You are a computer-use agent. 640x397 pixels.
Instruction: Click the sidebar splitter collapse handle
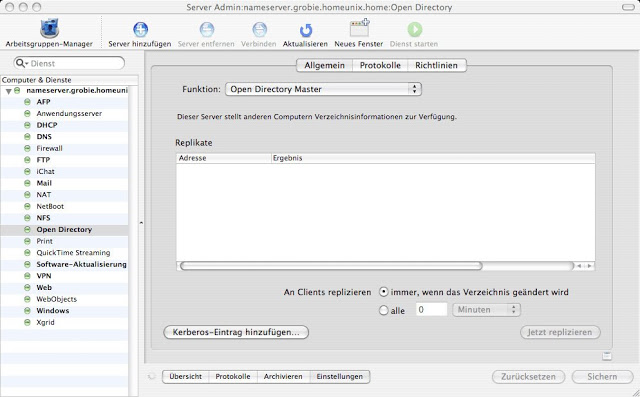(x=141, y=223)
